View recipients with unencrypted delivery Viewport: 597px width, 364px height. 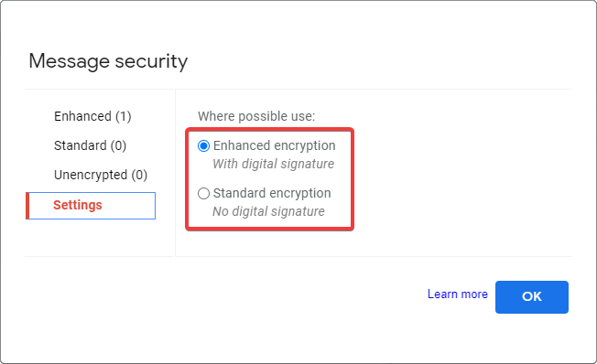[101, 175]
